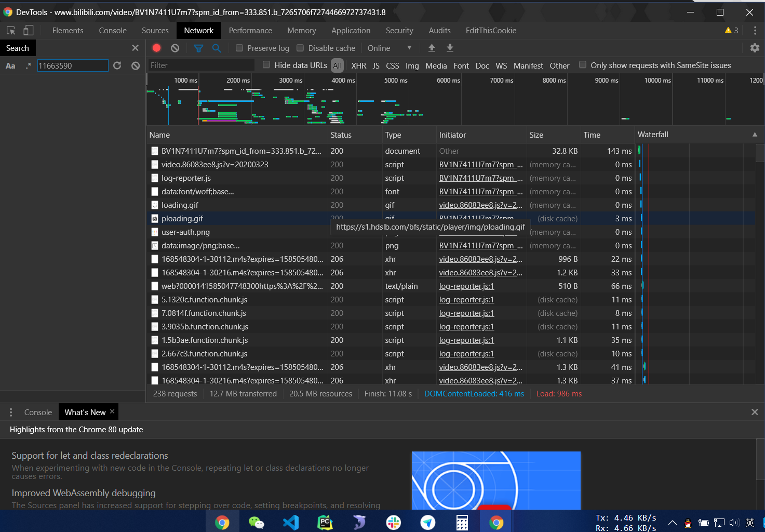The image size is (765, 532).
Task: Open DevTools customize three-dot menu
Action: (755, 31)
